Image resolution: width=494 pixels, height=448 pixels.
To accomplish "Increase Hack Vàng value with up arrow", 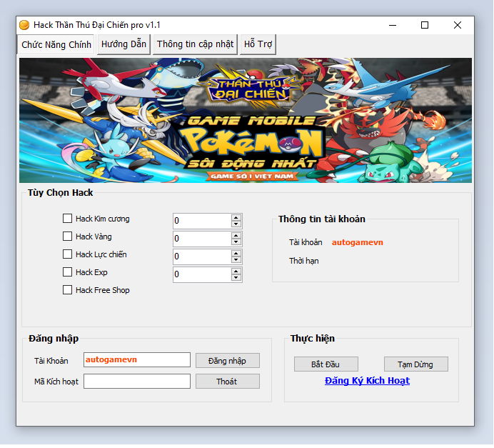I will pyautogui.click(x=236, y=235).
